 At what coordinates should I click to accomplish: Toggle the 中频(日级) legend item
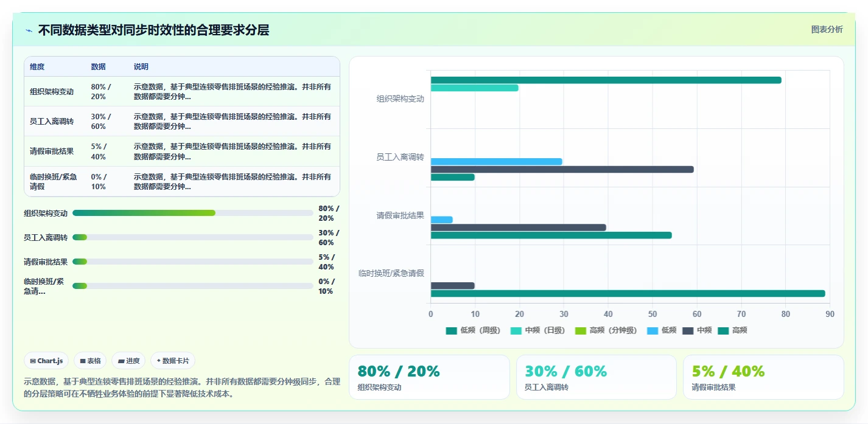pos(538,330)
